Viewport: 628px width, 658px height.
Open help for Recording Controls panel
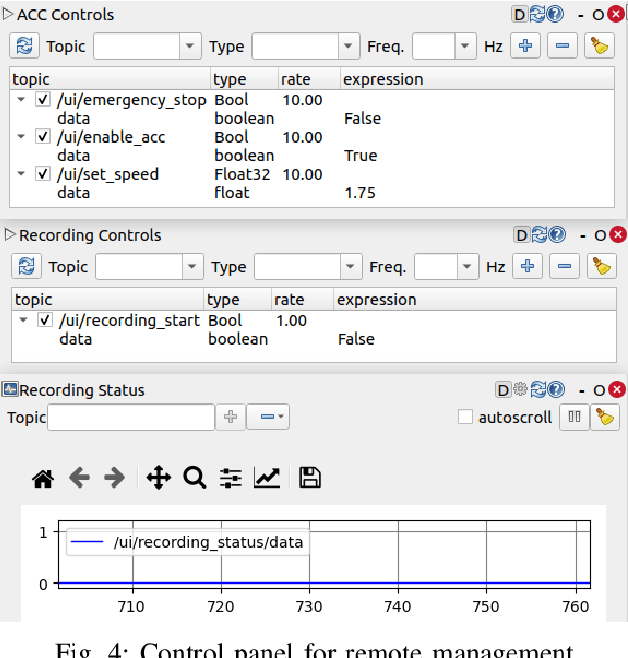click(557, 235)
